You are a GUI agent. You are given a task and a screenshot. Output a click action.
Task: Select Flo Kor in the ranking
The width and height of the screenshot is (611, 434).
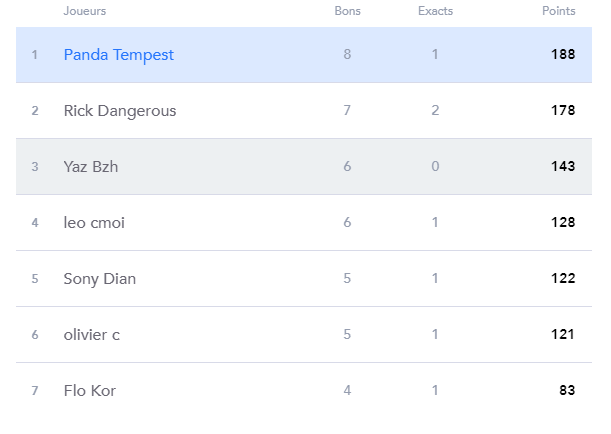pos(89,391)
